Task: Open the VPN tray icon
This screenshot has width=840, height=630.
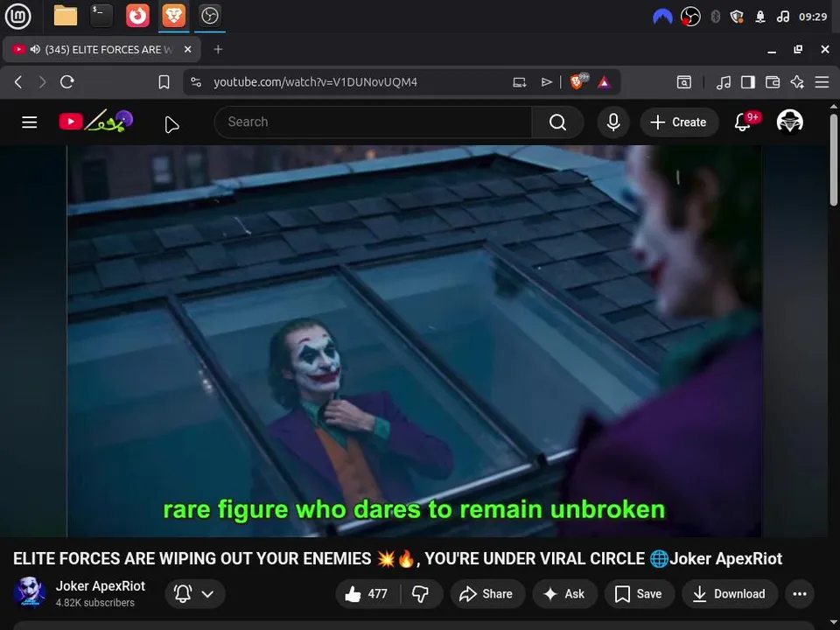Action: pos(662,17)
